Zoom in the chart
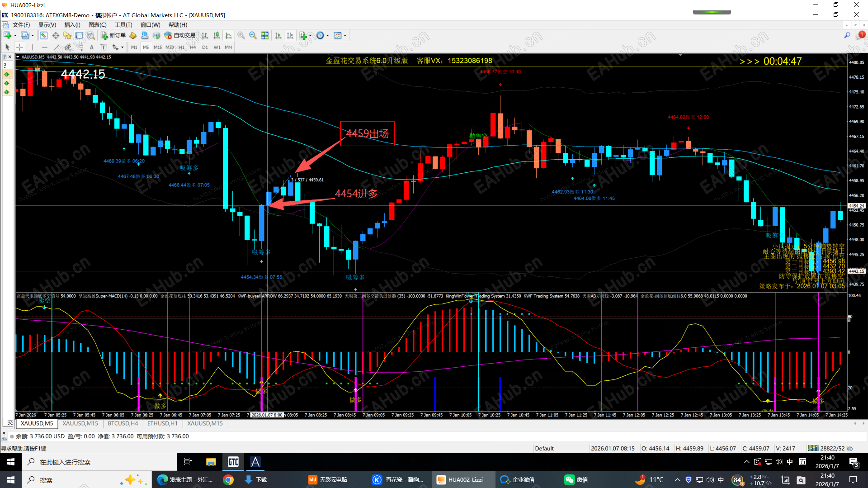The height and width of the screenshot is (488, 868). [x=241, y=35]
